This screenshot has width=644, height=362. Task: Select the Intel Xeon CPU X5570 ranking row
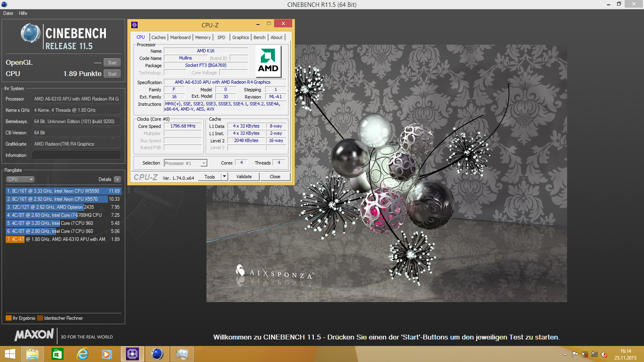pyautogui.click(x=63, y=199)
